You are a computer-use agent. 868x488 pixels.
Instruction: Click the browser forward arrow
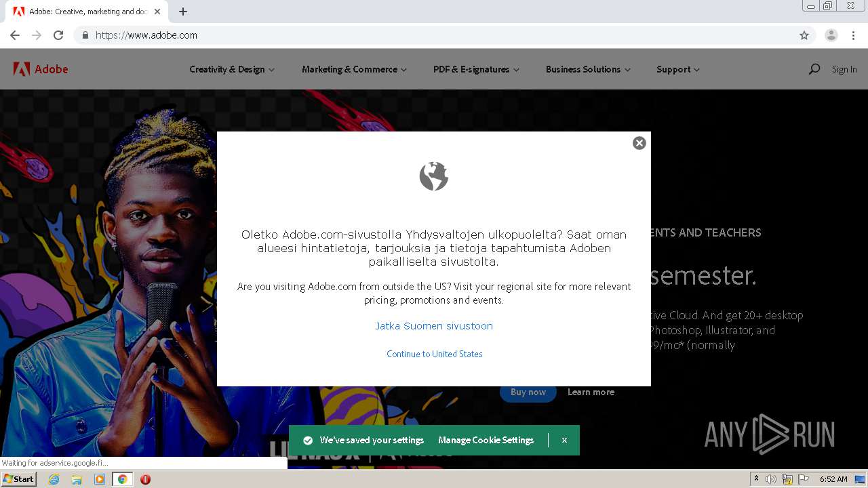coord(37,35)
